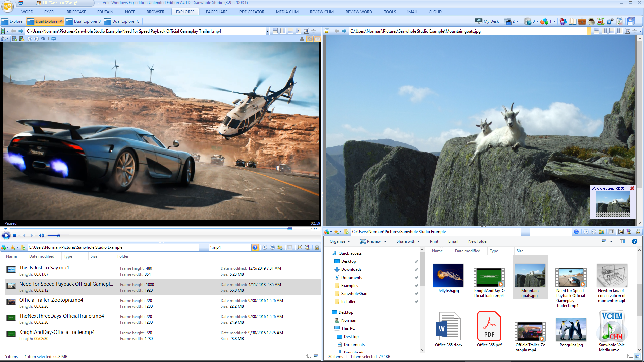Click the *.mp4 filter field
Viewport: 644px width, 362px height.
(x=229, y=247)
